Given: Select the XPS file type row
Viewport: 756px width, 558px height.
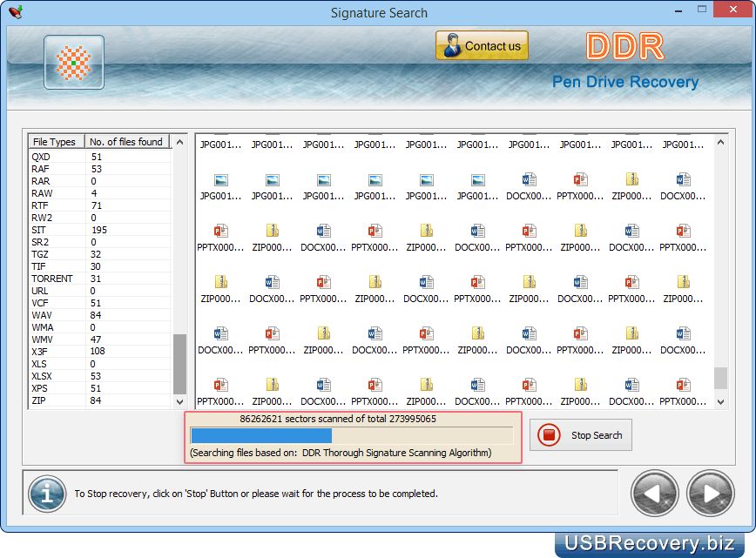Looking at the screenshot, I should coord(100,388).
